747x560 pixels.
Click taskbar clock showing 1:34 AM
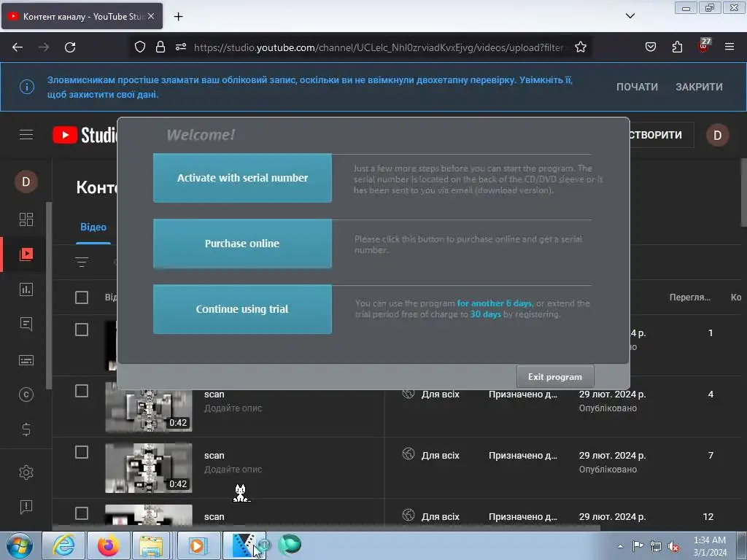point(710,546)
